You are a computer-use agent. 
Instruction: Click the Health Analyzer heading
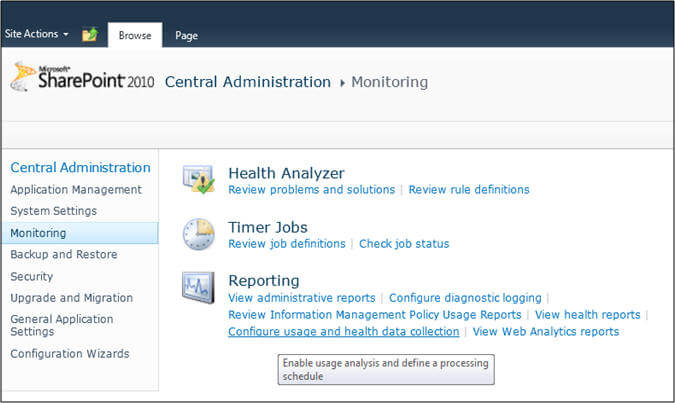pyautogui.click(x=286, y=173)
